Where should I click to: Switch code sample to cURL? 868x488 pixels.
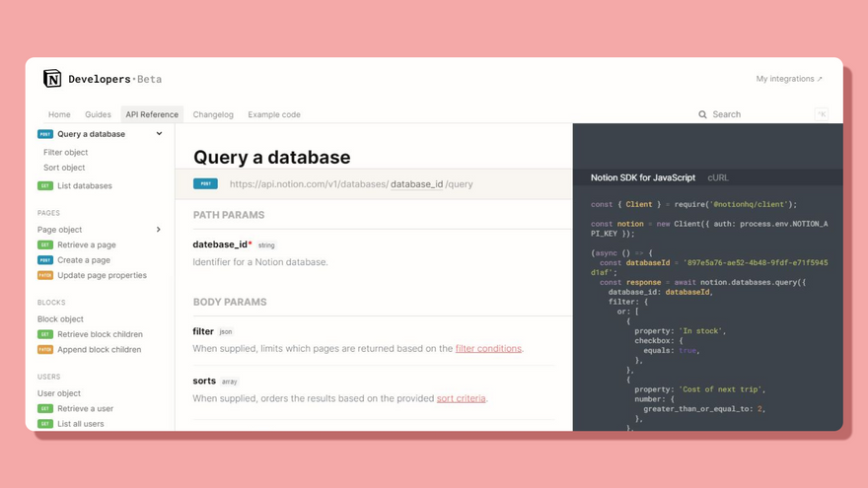[717, 177]
